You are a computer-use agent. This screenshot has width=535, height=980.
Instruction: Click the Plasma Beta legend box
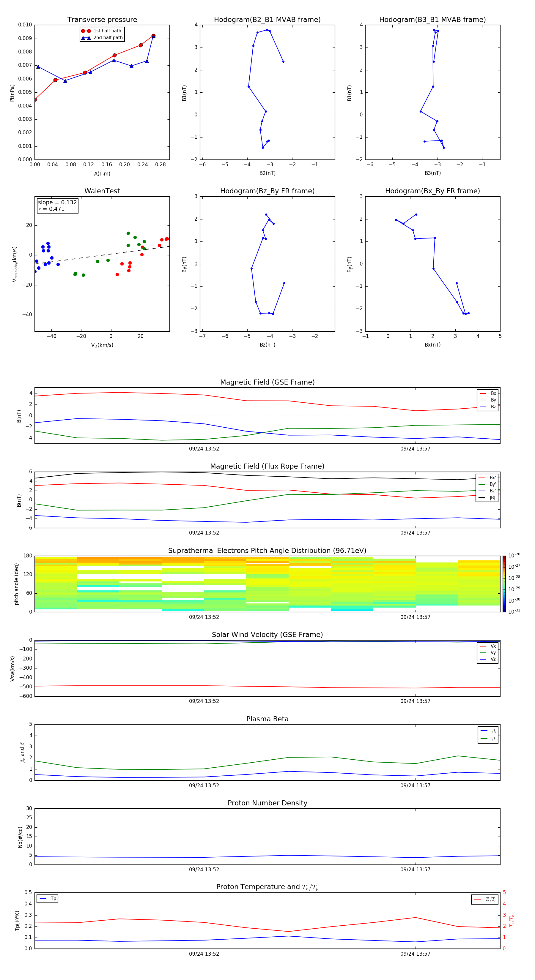pos(488,735)
